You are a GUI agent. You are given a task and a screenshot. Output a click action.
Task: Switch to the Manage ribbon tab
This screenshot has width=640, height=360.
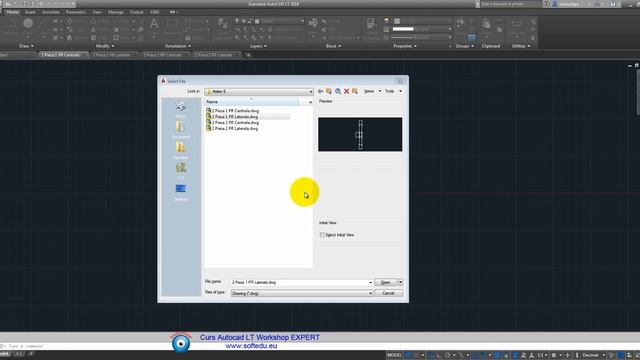tap(116, 12)
